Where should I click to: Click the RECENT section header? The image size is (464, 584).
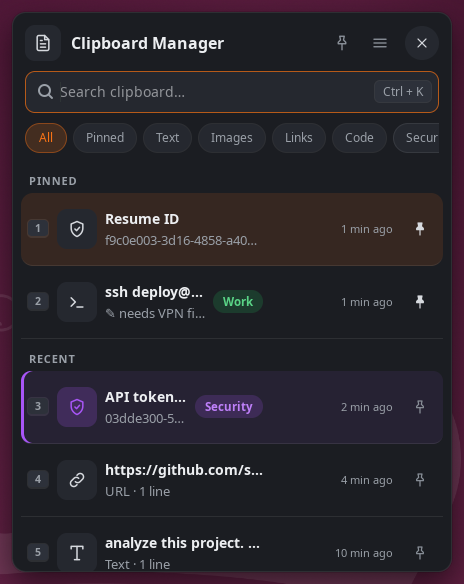[x=52, y=359]
